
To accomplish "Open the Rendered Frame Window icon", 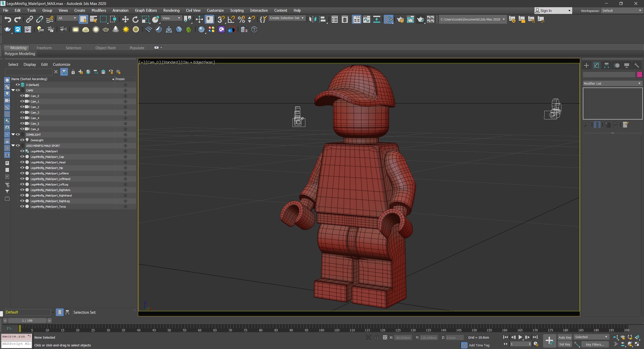I will (410, 19).
